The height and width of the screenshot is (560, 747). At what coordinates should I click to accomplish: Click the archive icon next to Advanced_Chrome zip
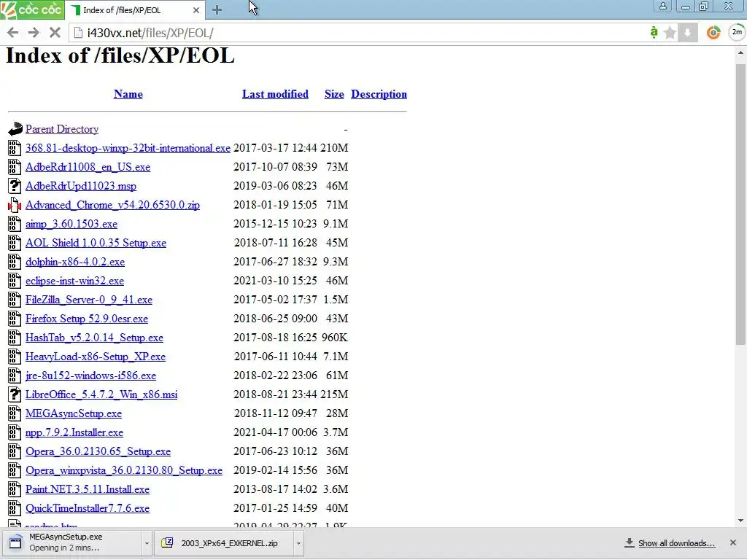click(x=15, y=205)
